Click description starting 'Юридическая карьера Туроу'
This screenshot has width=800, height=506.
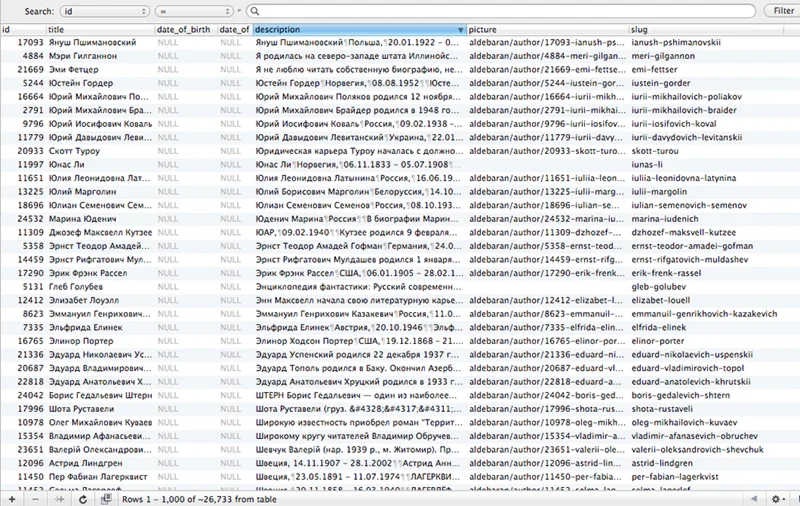tap(360, 151)
